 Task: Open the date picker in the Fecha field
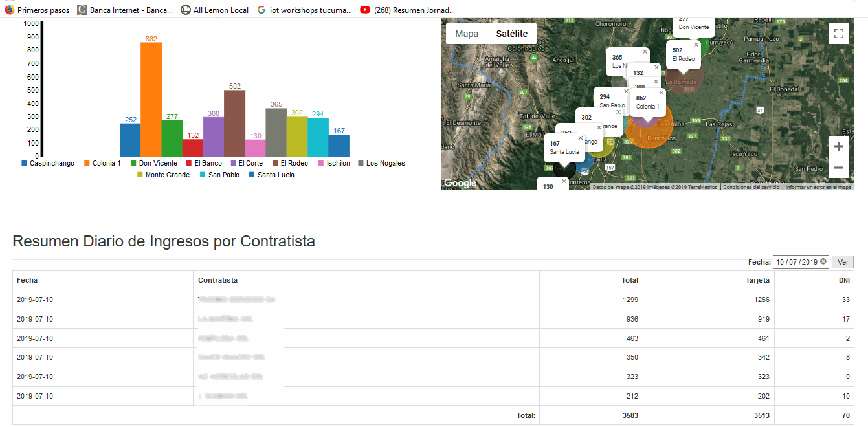click(x=796, y=261)
